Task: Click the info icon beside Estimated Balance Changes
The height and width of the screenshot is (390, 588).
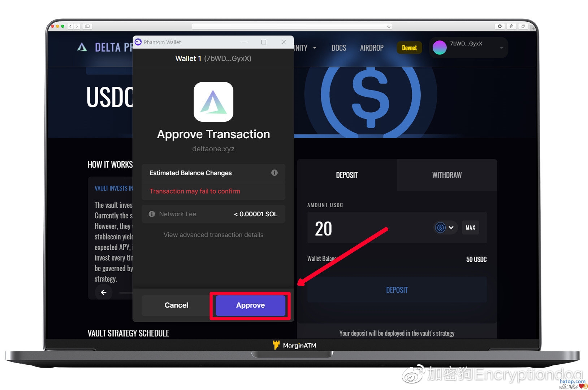Action: click(x=274, y=173)
